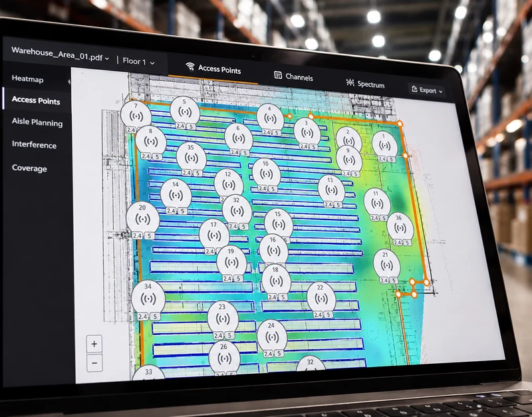Toggle 2.4 GHz band on access point 21

[x=384, y=280]
